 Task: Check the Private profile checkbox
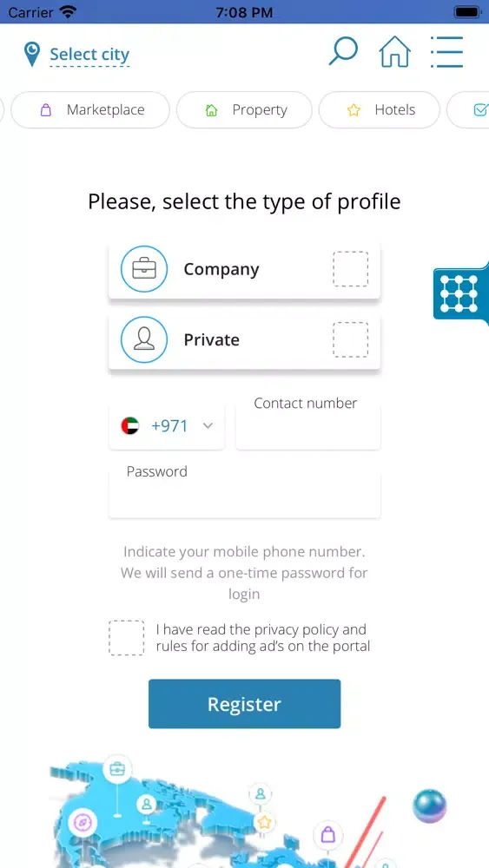[351, 339]
